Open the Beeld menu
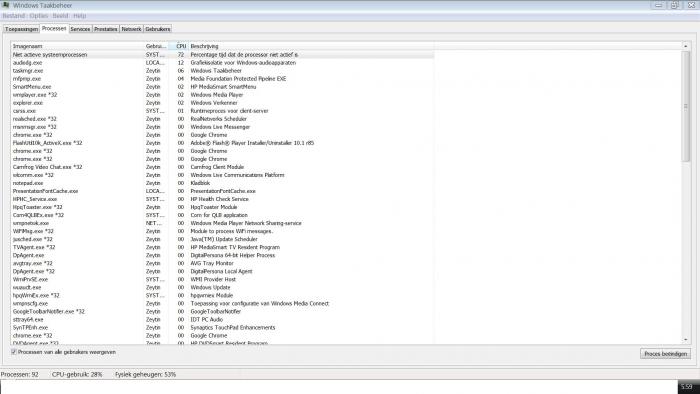The height and width of the screenshot is (394, 700). click(61, 16)
